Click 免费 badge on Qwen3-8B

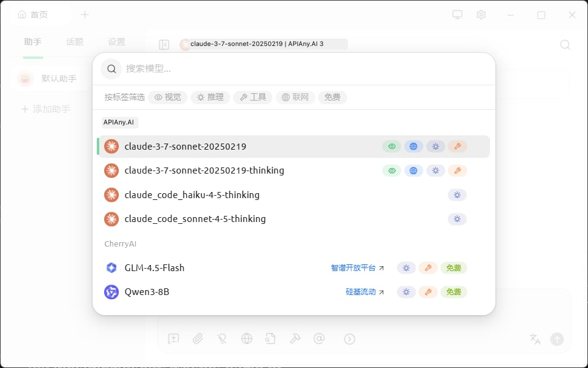tap(454, 292)
